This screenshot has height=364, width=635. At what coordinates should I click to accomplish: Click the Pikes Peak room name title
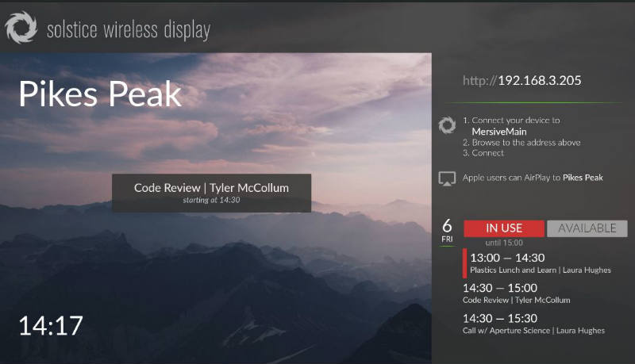100,94
